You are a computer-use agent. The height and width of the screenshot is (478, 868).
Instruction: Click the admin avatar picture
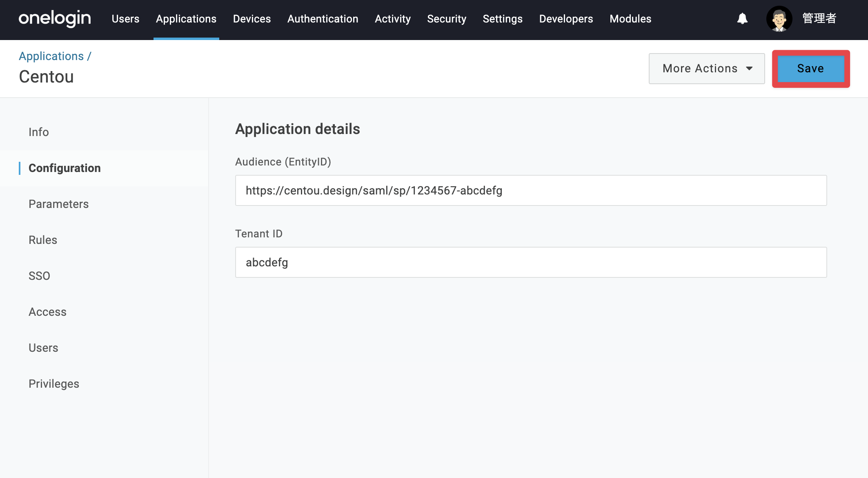click(x=779, y=19)
